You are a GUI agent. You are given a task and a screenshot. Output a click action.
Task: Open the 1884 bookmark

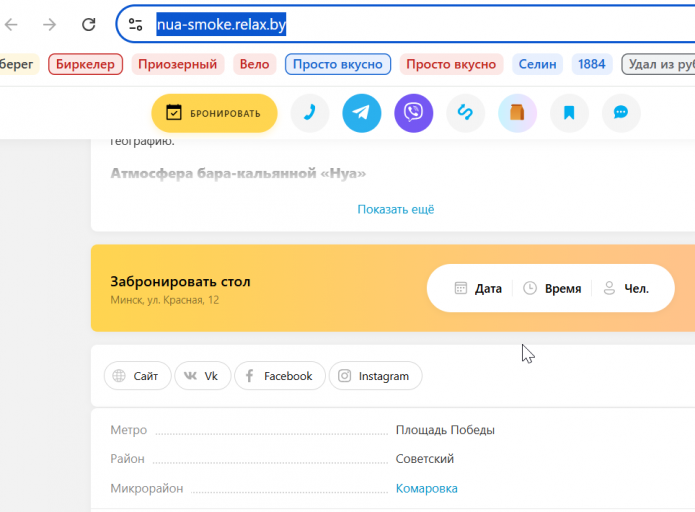[x=592, y=64]
